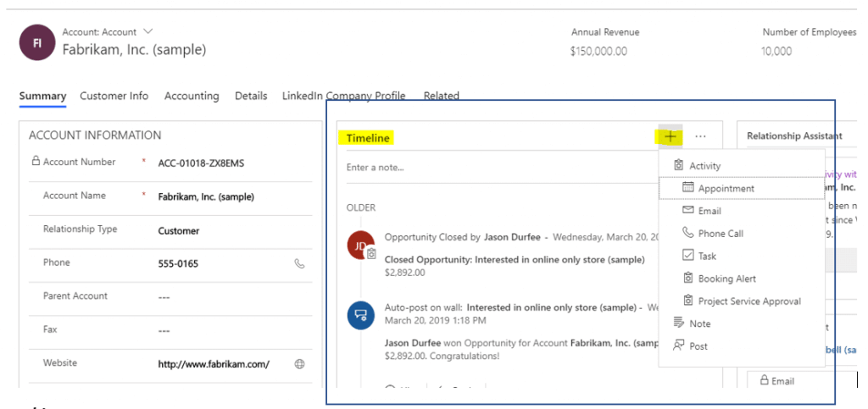Choose Appointment from the activity menu
The image size is (868, 409).
coord(726,188)
